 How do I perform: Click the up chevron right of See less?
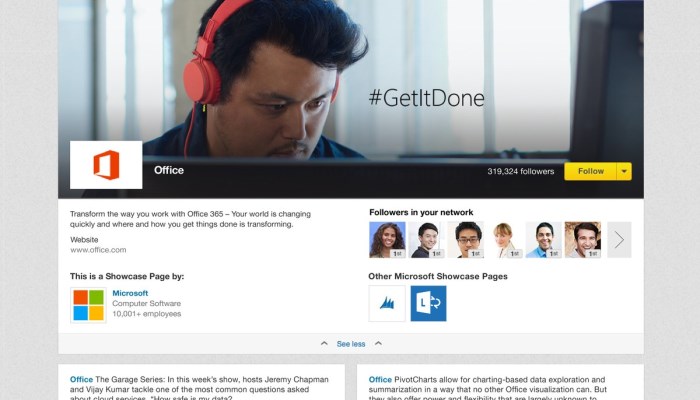[378, 343]
